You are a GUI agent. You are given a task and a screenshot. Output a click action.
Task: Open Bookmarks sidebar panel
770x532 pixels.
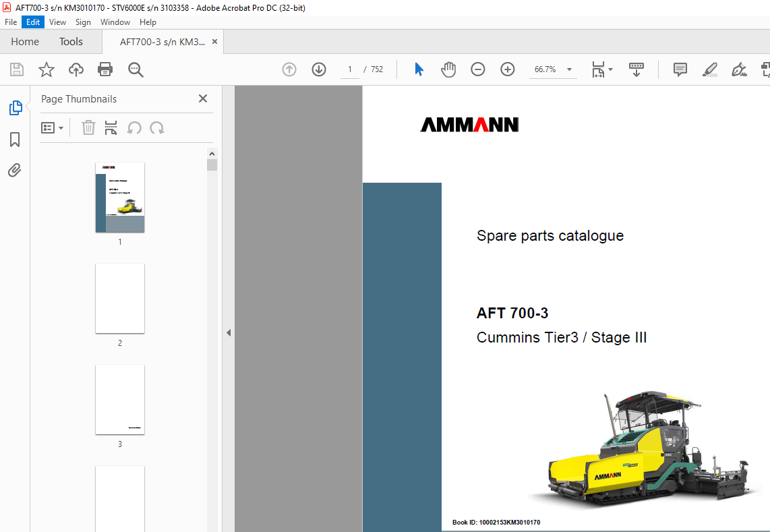[15, 139]
